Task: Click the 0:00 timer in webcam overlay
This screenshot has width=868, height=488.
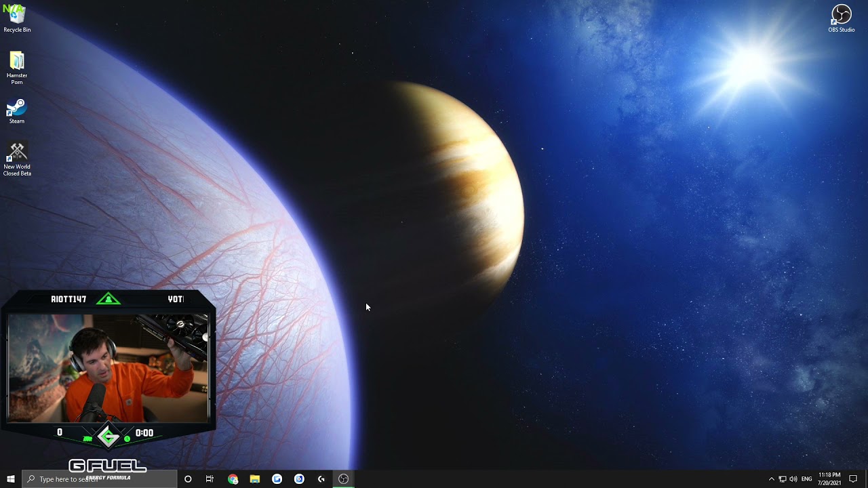Action: pyautogui.click(x=144, y=432)
